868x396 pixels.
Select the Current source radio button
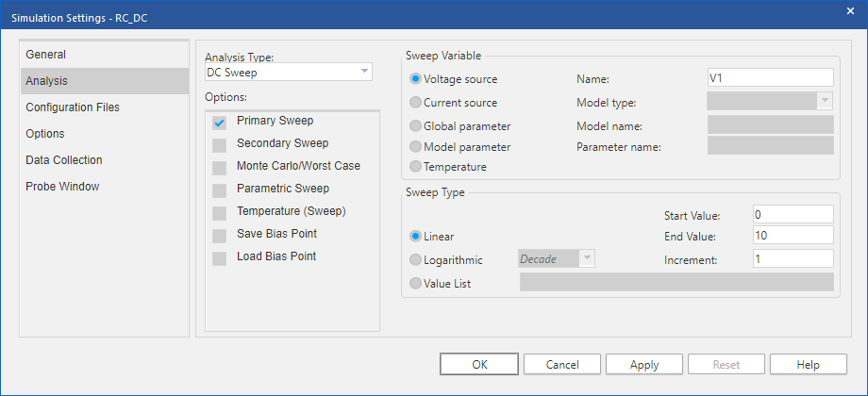click(414, 103)
